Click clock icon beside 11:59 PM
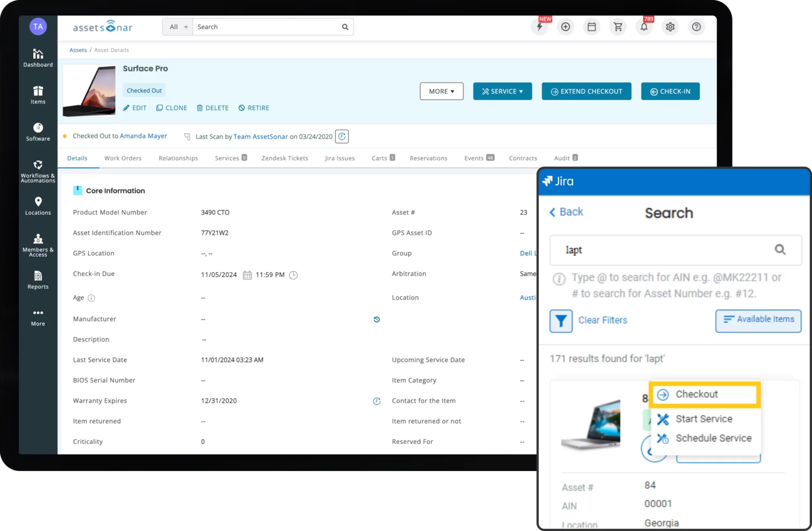The image size is (812, 531). click(x=293, y=275)
